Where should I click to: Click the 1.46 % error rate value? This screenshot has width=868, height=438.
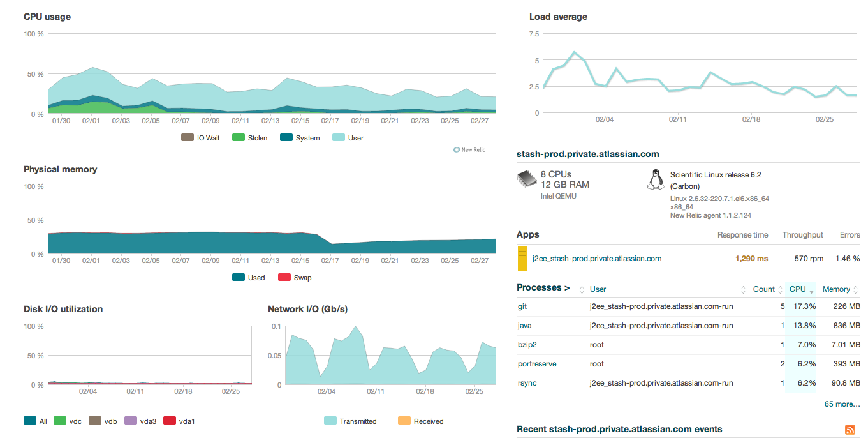coord(848,259)
